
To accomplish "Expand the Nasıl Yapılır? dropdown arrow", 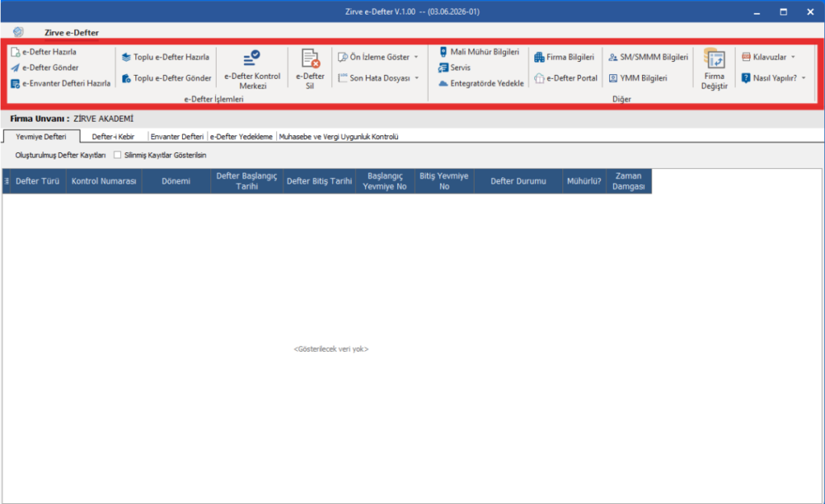I will tap(803, 78).
